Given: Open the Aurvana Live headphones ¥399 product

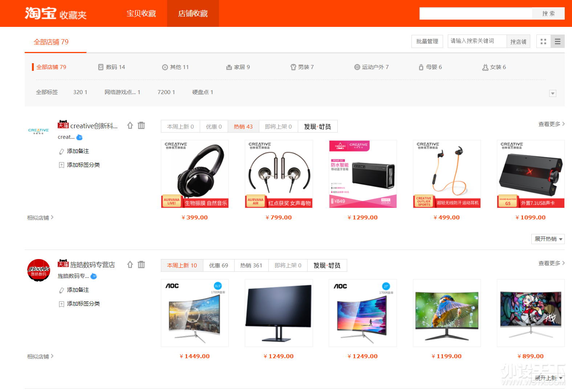Looking at the screenshot, I should pos(195,174).
